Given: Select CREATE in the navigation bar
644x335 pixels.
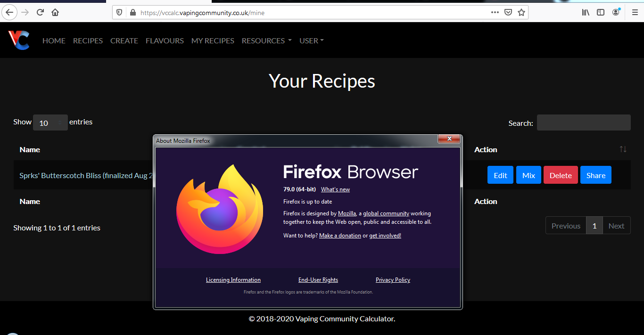Looking at the screenshot, I should click(124, 41).
